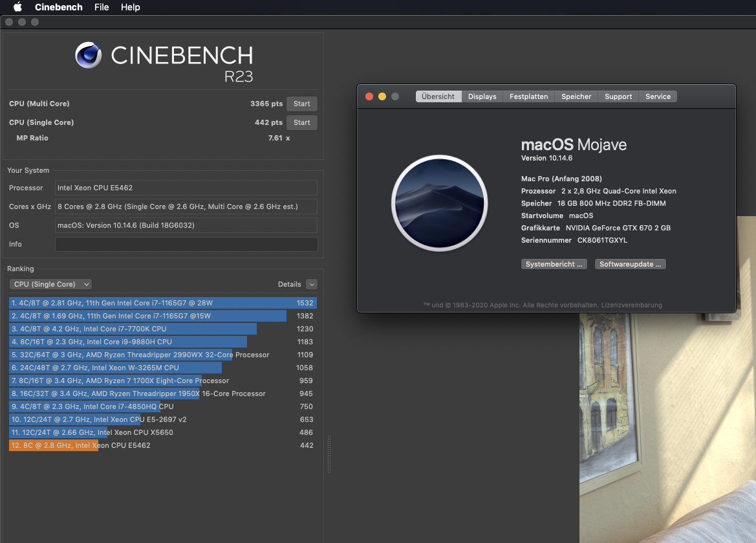Select ranking row Intel Core i9-9880H
The image size is (756, 543).
click(162, 342)
